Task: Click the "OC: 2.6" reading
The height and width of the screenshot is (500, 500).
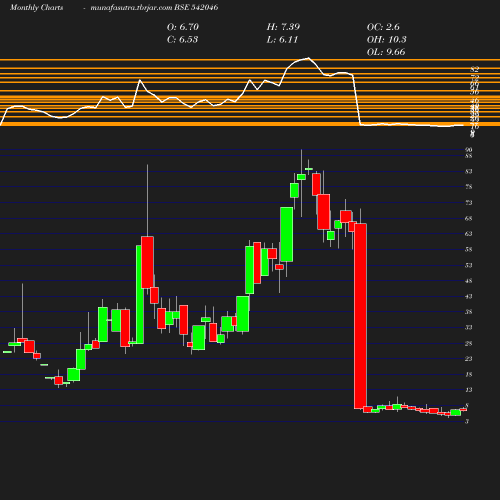Action: [383, 27]
